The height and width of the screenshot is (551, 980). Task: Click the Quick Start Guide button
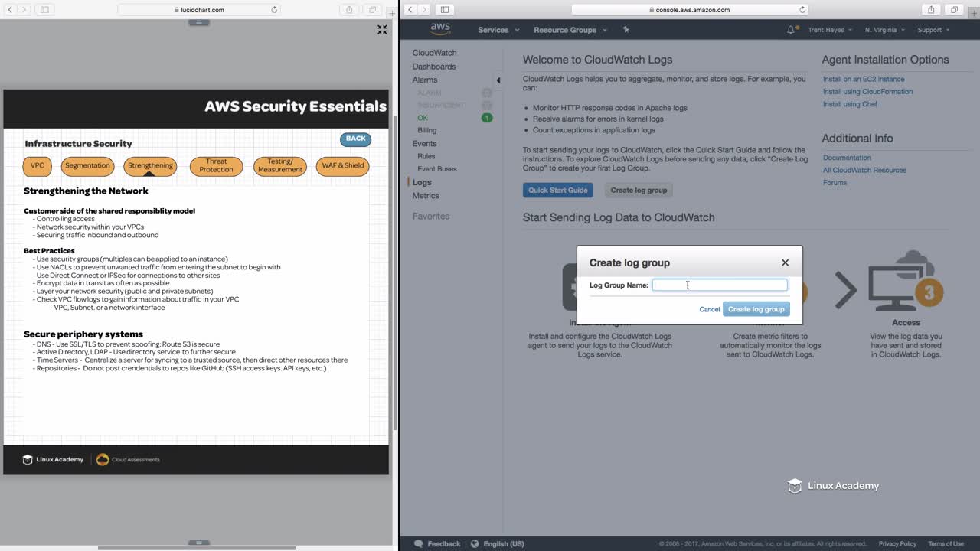[x=557, y=190]
